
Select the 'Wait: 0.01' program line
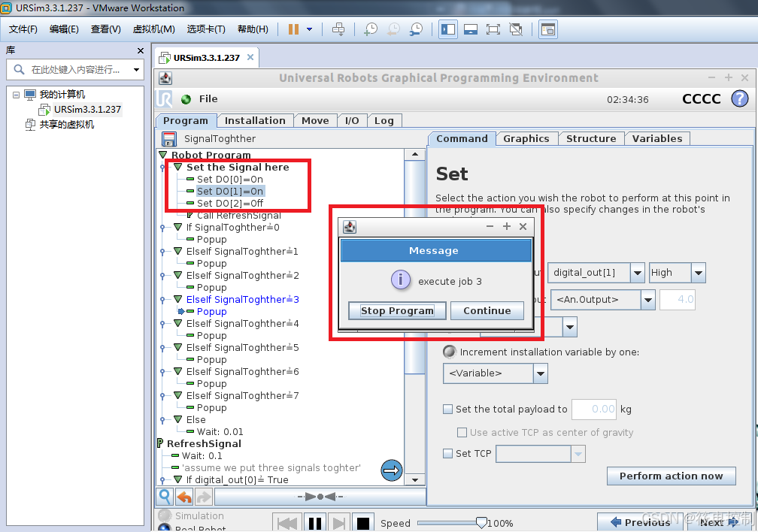220,432
